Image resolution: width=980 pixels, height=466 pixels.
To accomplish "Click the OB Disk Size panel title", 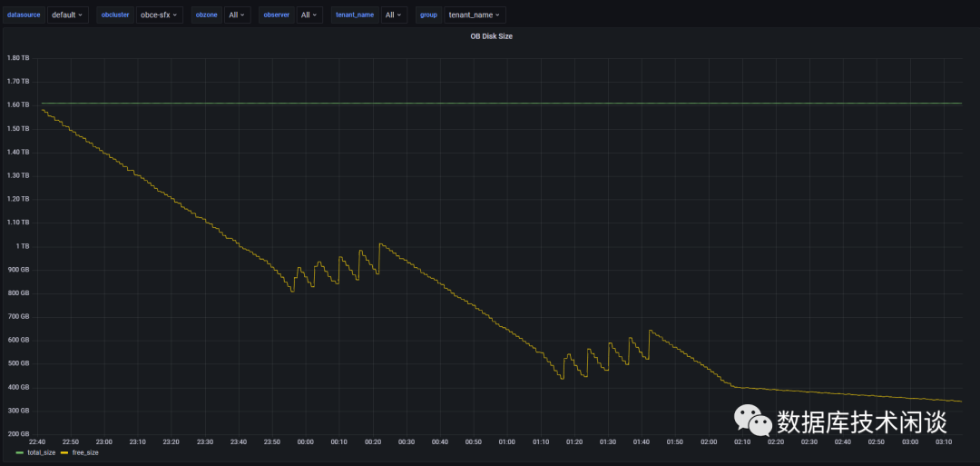I will pyautogui.click(x=491, y=36).
